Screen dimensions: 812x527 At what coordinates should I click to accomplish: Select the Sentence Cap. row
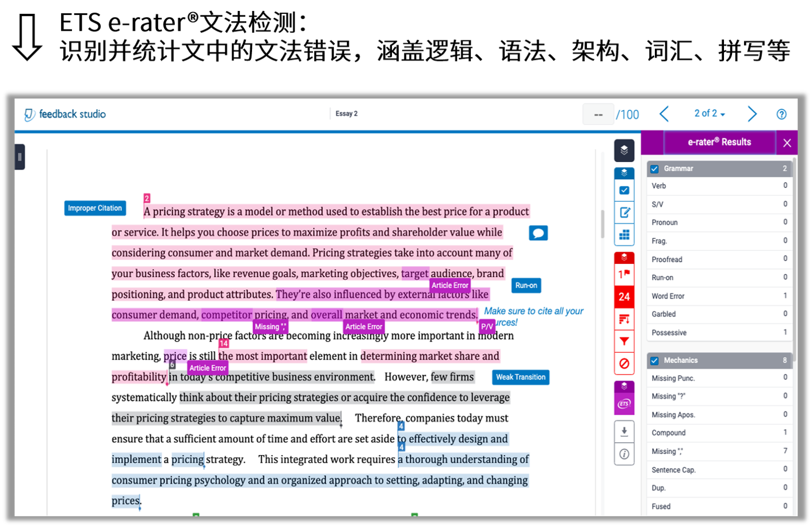[719, 470]
